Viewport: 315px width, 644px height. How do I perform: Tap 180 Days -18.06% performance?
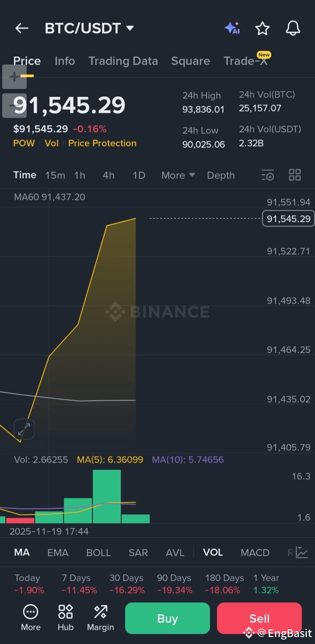pyautogui.click(x=224, y=584)
